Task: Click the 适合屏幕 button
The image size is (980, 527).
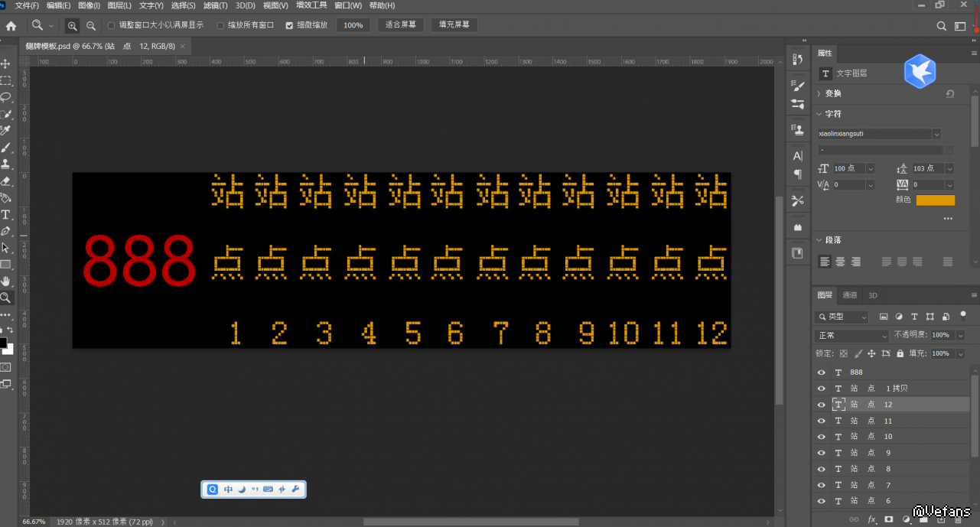Action: pos(401,24)
